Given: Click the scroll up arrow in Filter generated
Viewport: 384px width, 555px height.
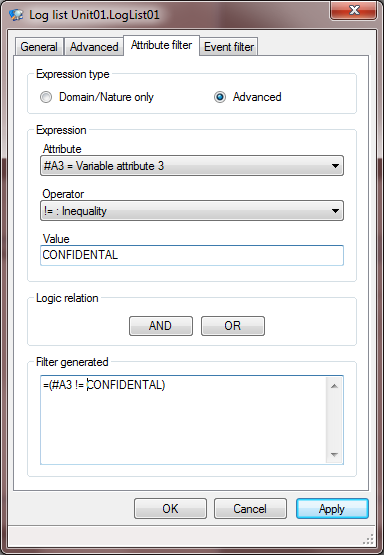Looking at the screenshot, I should tap(334, 386).
